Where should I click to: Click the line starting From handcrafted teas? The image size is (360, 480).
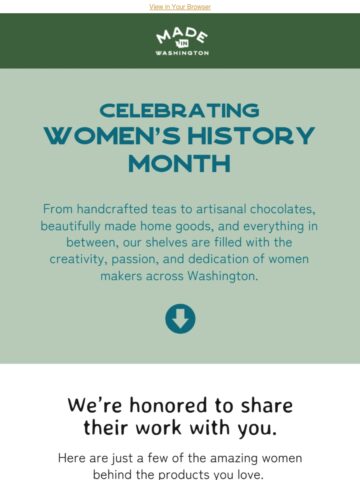(179, 209)
